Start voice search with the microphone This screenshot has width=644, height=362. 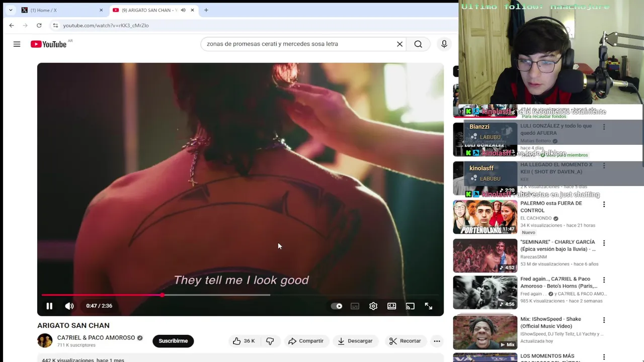point(444,44)
